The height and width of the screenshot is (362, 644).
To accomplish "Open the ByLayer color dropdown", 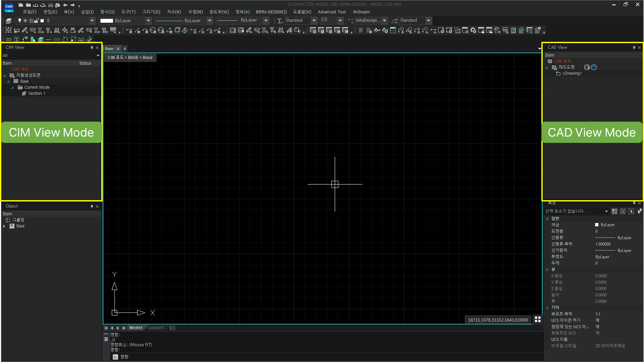I will click(148, 21).
